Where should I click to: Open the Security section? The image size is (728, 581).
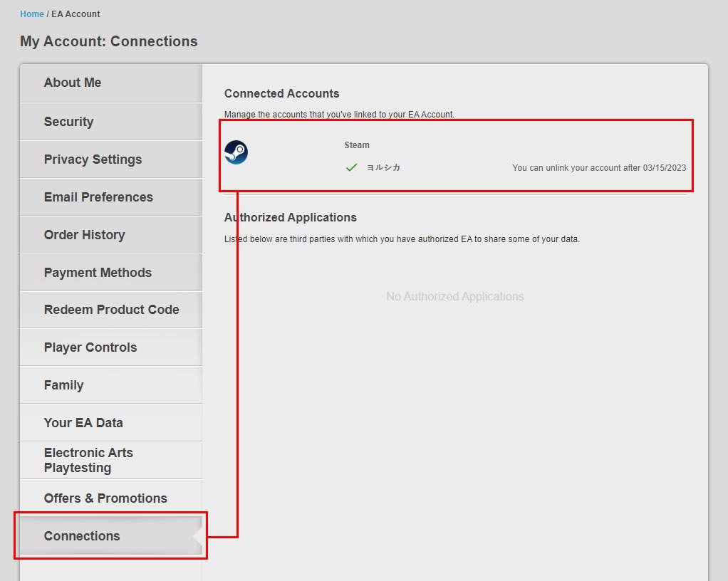(x=111, y=122)
